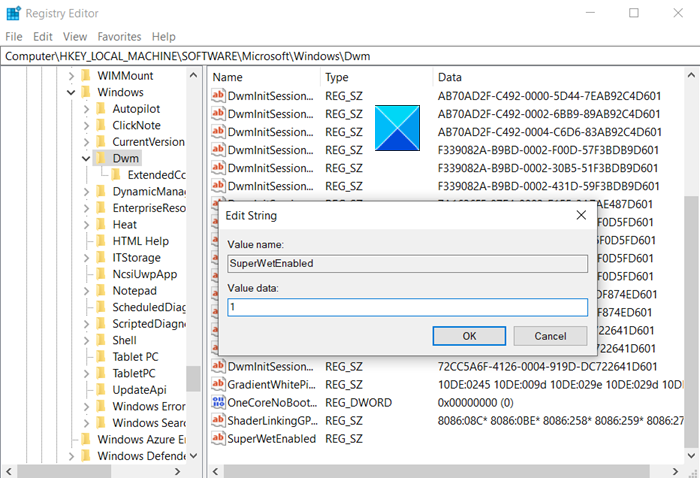Select the ScheduledDiagnostics tree item
Image resolution: width=700 pixels, height=478 pixels.
pos(149,307)
